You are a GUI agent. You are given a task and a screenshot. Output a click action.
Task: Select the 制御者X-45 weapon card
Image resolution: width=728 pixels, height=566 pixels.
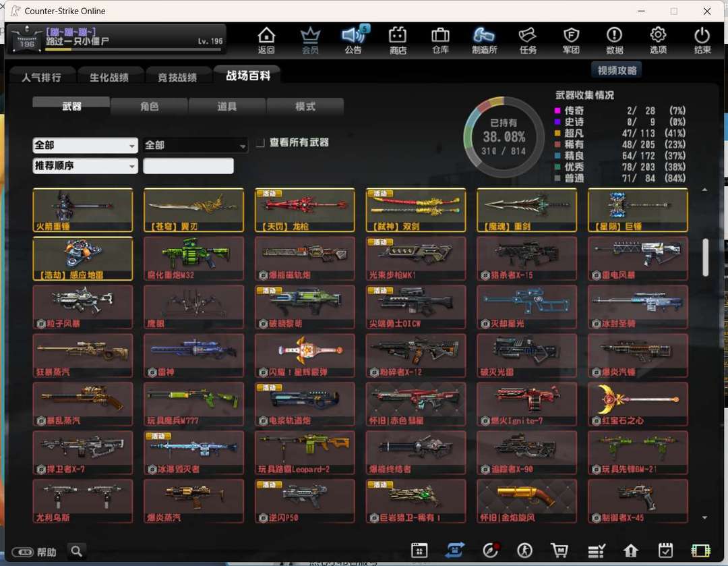638,501
